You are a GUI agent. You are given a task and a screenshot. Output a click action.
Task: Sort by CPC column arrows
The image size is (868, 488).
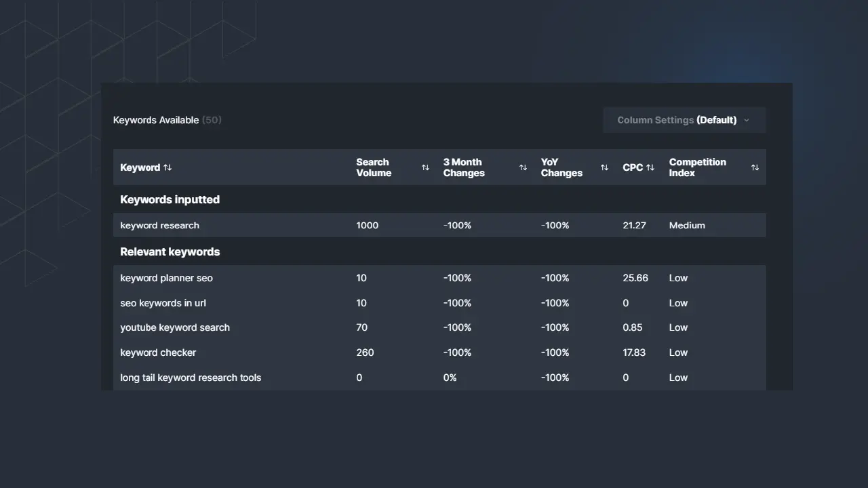click(650, 167)
